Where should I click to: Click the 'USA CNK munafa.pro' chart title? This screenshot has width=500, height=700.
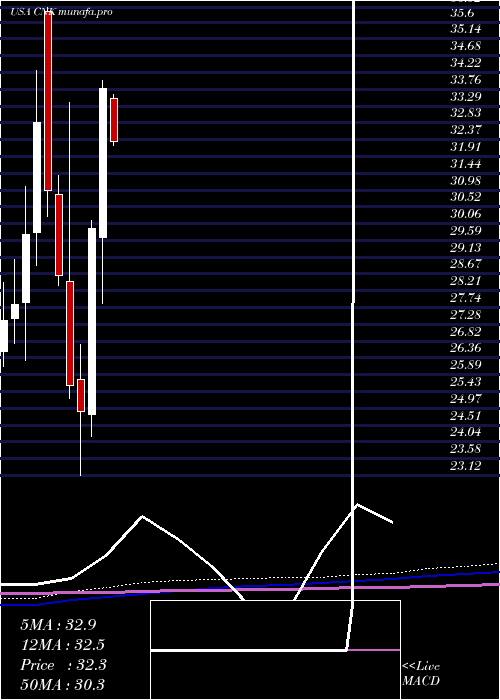tap(62, 12)
